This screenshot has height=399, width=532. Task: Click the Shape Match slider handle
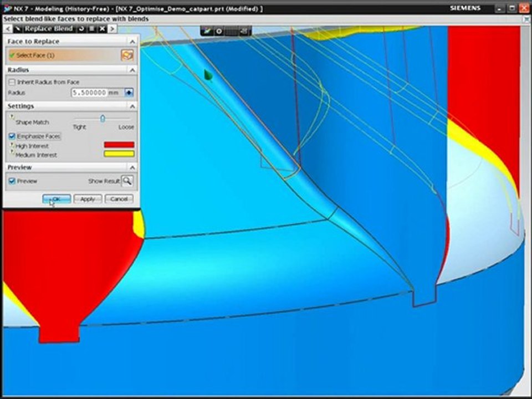pyautogui.click(x=103, y=119)
